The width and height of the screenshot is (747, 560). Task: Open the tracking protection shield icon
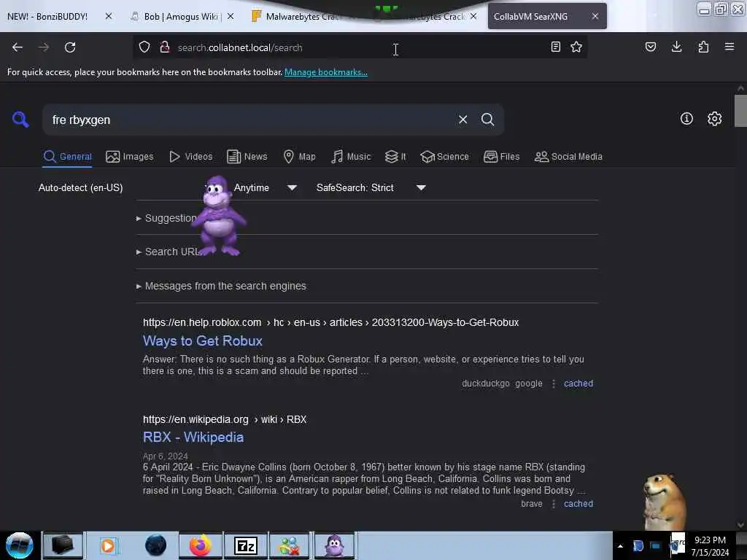[x=144, y=47]
